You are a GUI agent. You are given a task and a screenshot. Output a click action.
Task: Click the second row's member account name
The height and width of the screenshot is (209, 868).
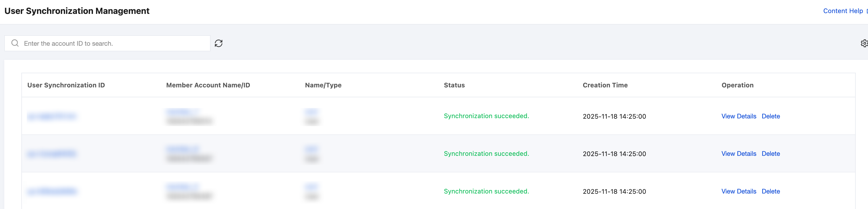point(182,149)
